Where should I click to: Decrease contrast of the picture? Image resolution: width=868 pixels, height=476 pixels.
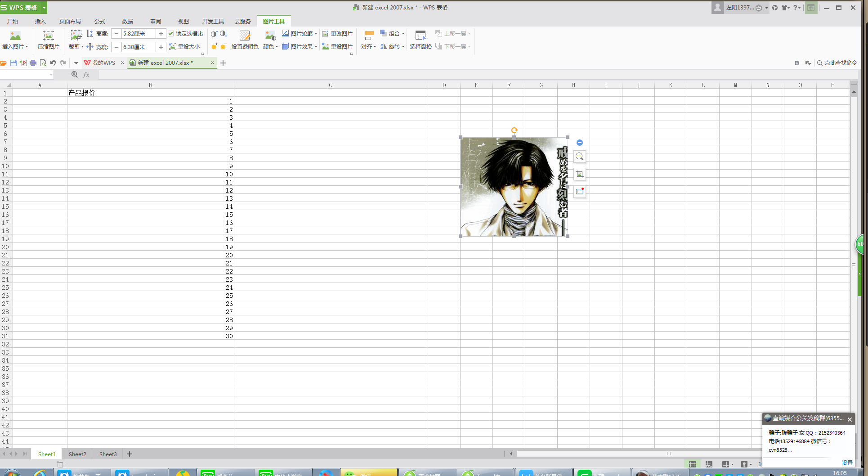click(224, 34)
